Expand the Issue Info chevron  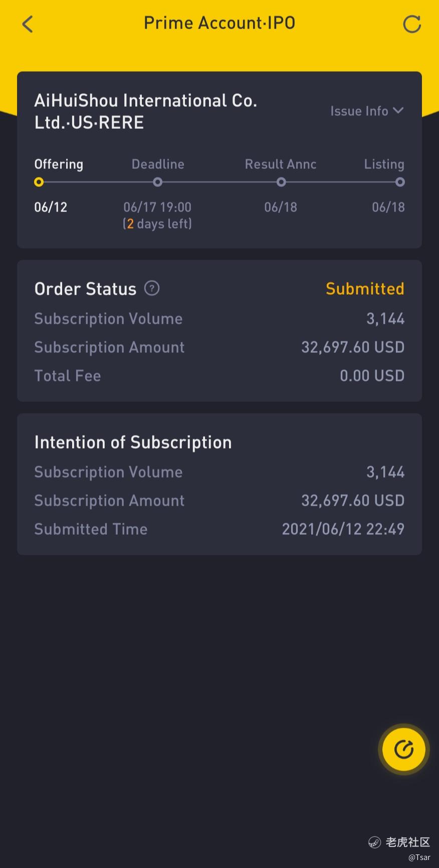(x=398, y=110)
